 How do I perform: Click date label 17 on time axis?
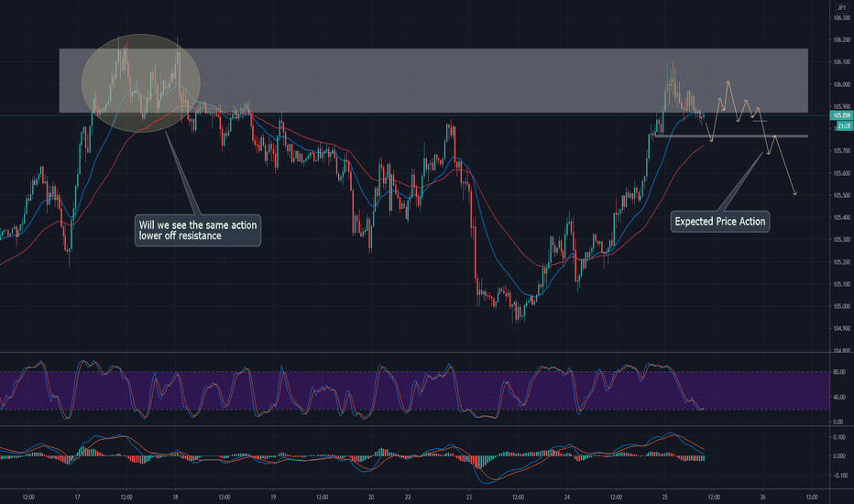pos(77,497)
